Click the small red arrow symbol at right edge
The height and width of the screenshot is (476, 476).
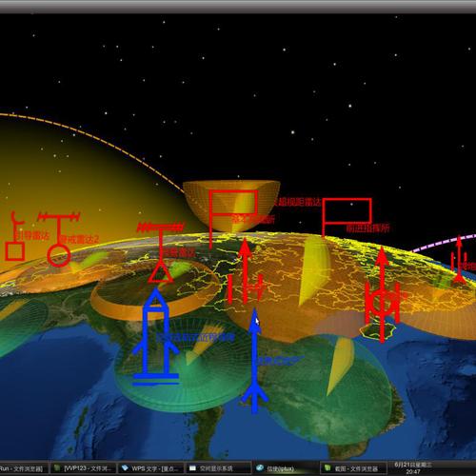[459, 259]
